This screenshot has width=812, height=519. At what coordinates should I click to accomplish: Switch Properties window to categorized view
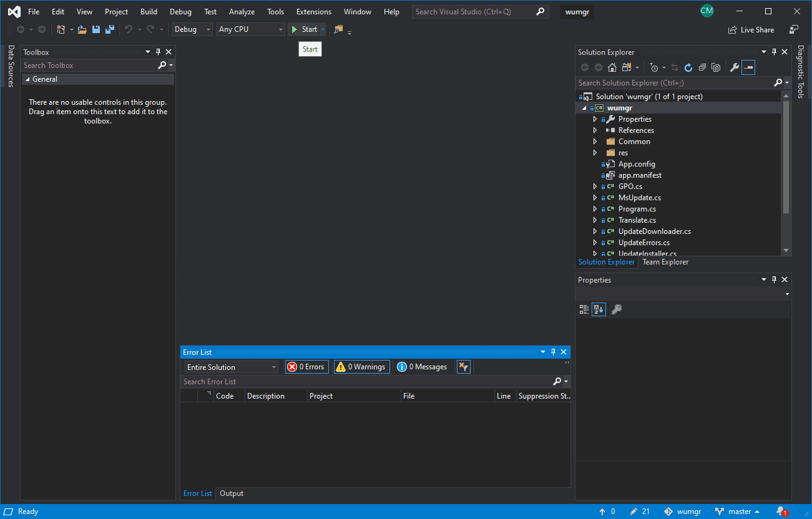[x=584, y=309]
